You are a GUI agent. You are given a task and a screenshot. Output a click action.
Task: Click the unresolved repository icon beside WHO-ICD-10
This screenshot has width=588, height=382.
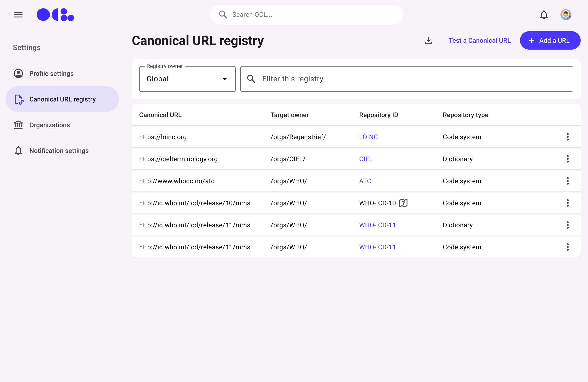click(403, 203)
